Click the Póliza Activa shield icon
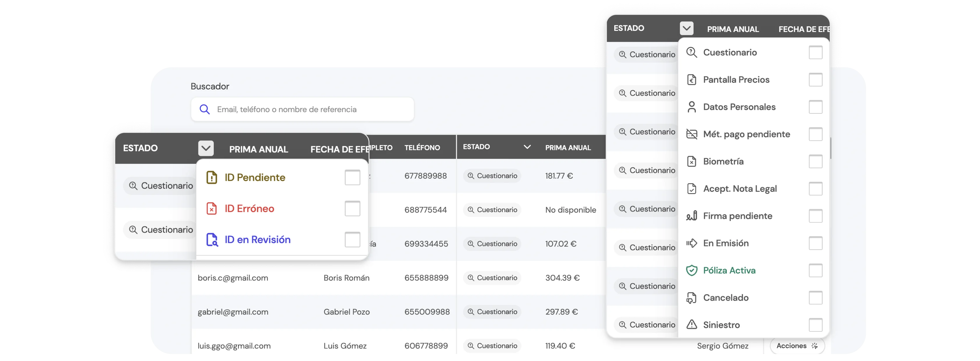The width and height of the screenshot is (980, 361). pyautogui.click(x=691, y=271)
